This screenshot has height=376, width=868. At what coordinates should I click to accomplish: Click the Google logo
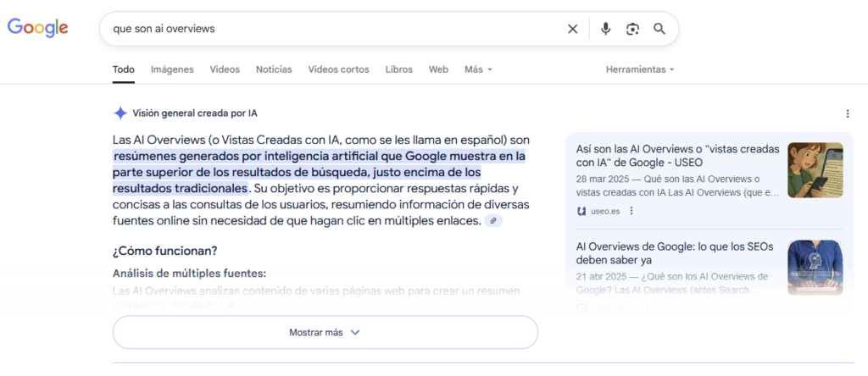pos(37,28)
